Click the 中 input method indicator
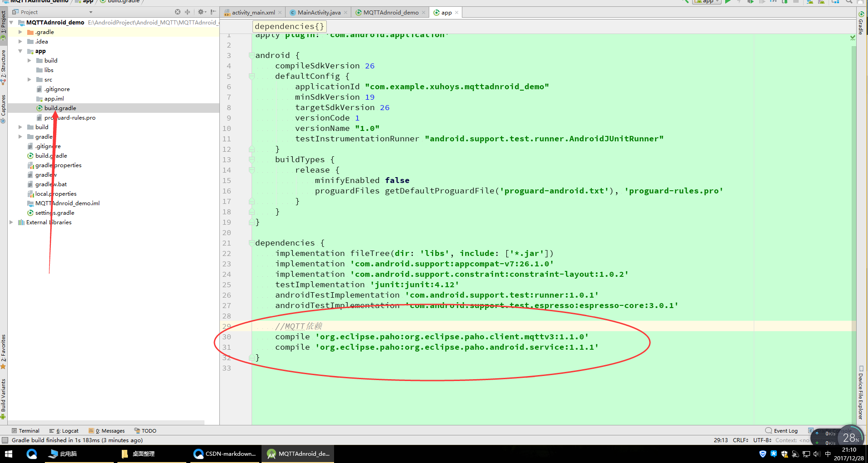868x463 pixels. [x=828, y=454]
